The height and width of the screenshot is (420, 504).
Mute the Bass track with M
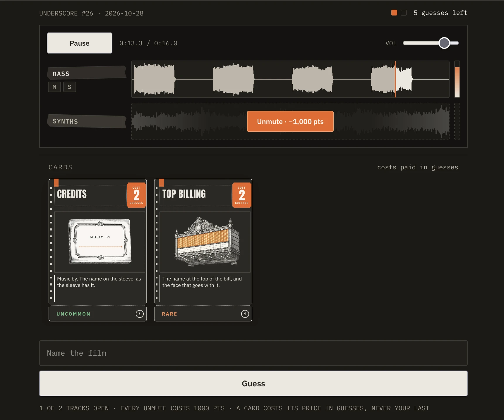(x=54, y=87)
